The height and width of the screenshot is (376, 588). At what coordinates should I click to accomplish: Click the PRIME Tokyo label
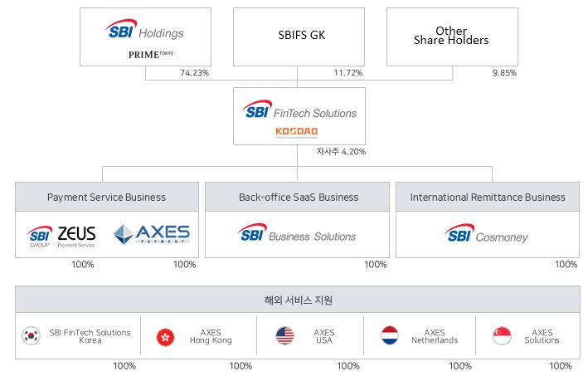pos(151,55)
